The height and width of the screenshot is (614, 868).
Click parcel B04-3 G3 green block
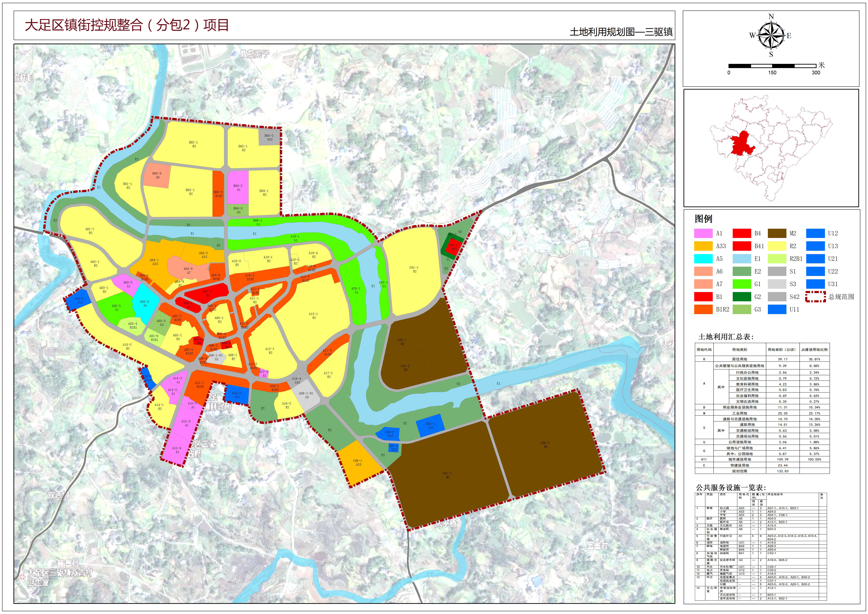(238, 210)
